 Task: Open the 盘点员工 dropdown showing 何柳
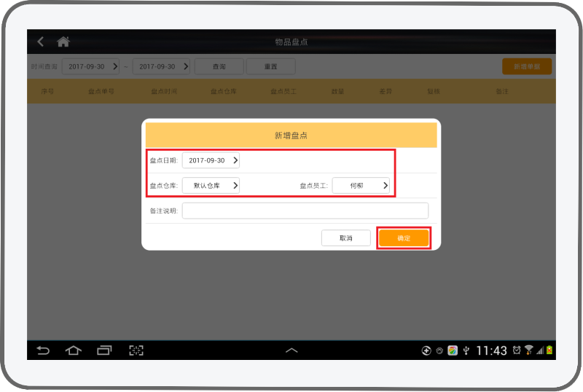click(x=361, y=186)
